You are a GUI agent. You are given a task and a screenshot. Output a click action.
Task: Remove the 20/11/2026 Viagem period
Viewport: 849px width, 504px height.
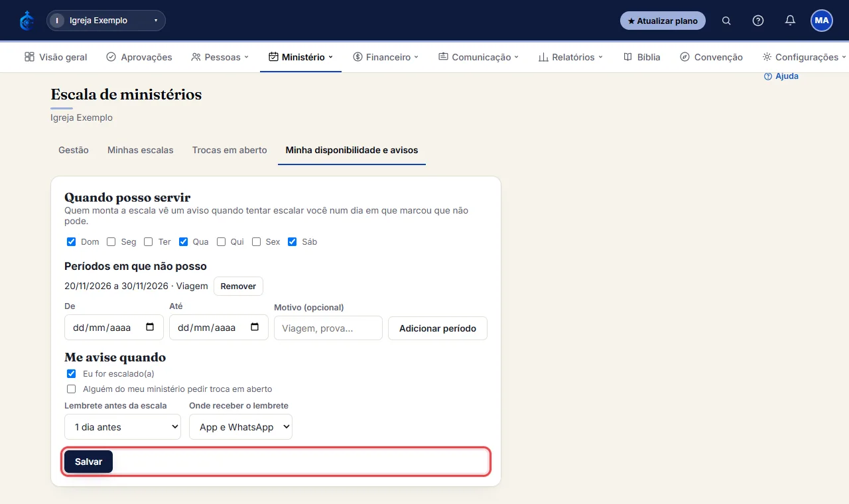(238, 286)
